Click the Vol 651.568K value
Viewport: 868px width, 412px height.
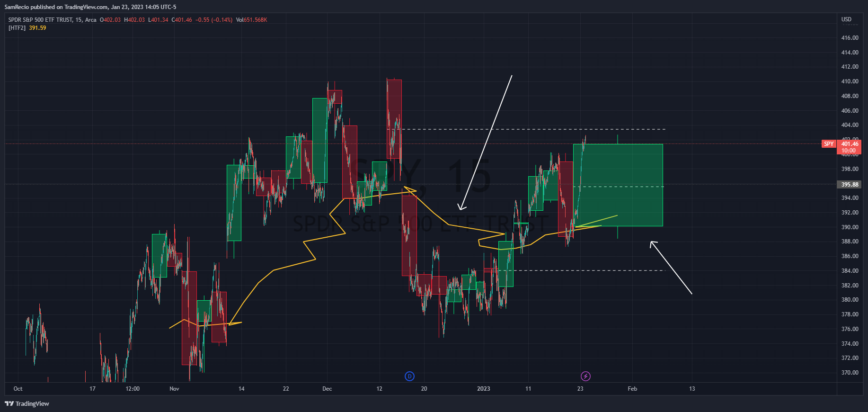pos(251,20)
